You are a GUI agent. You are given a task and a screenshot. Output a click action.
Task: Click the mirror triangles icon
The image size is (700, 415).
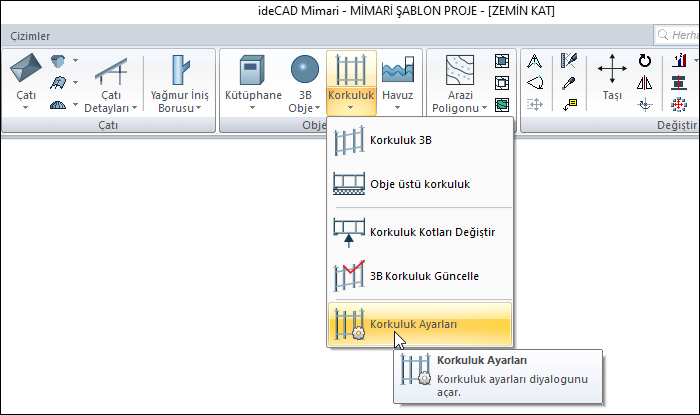coord(645,83)
